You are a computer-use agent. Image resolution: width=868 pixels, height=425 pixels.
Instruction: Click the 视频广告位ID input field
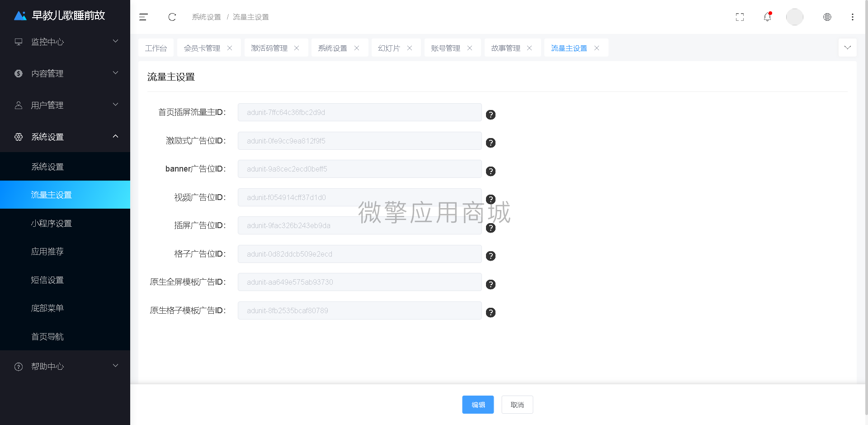tap(360, 197)
